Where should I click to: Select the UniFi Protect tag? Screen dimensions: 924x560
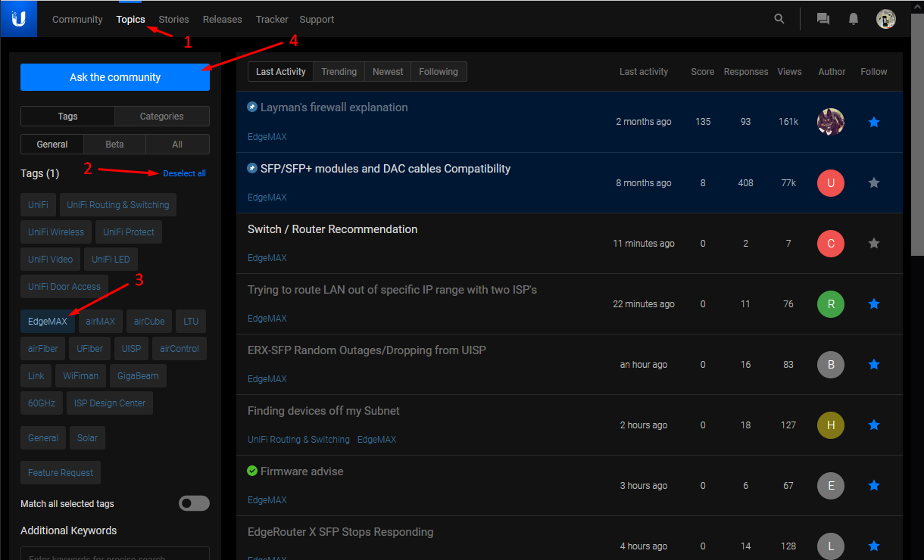129,232
